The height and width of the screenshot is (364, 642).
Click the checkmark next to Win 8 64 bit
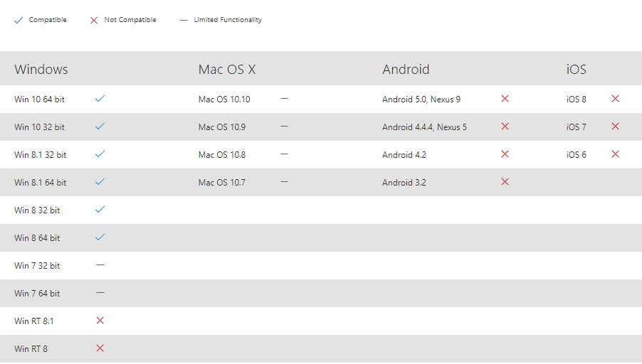[x=100, y=237]
